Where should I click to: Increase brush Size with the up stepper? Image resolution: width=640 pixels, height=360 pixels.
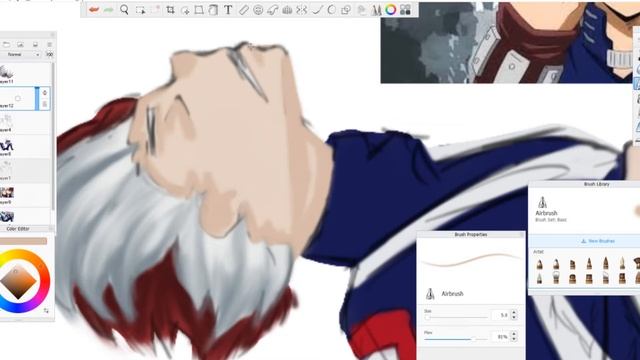pos(514,312)
